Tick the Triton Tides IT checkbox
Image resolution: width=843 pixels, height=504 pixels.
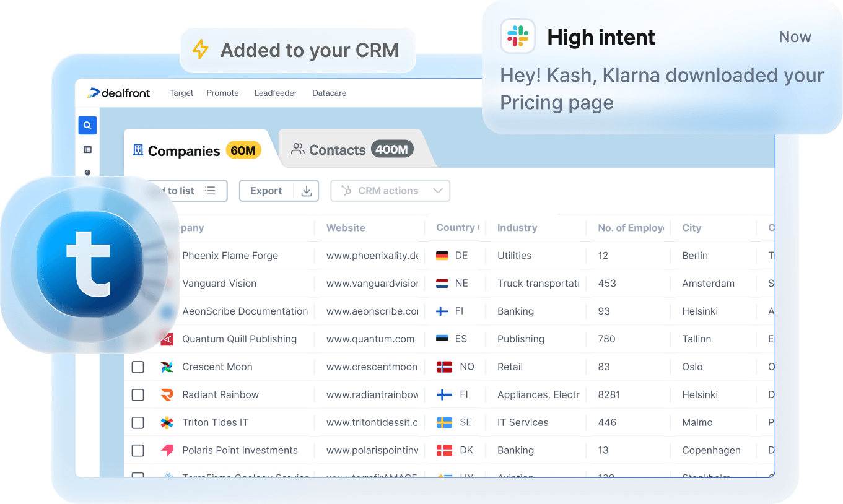[x=138, y=423]
